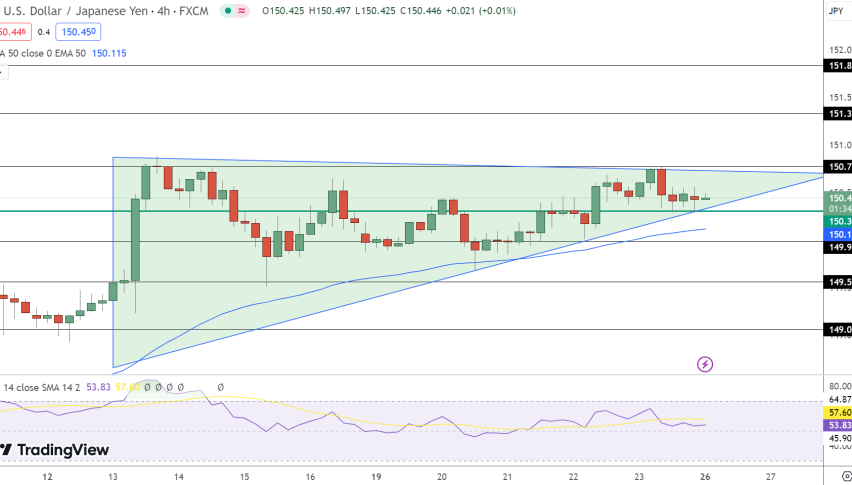Click the 151.3 price level label
This screenshot has width=852, height=485.
pos(838,114)
